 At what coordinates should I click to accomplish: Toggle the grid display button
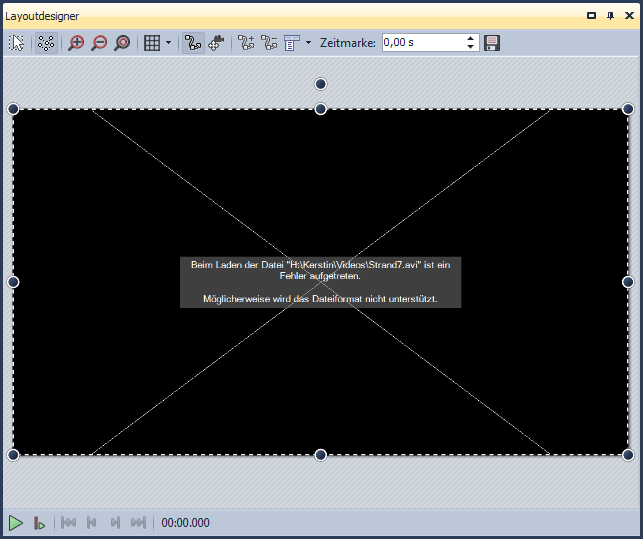coord(151,43)
